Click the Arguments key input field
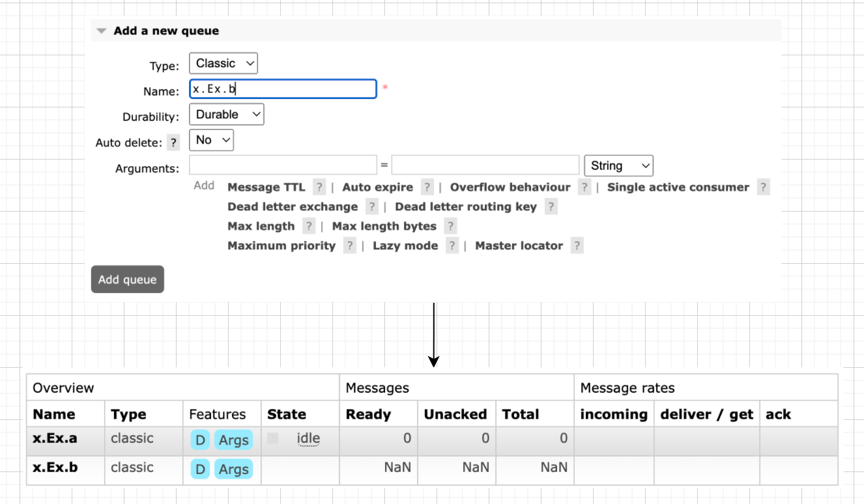Viewport: 864px width, 504px height. [283, 165]
